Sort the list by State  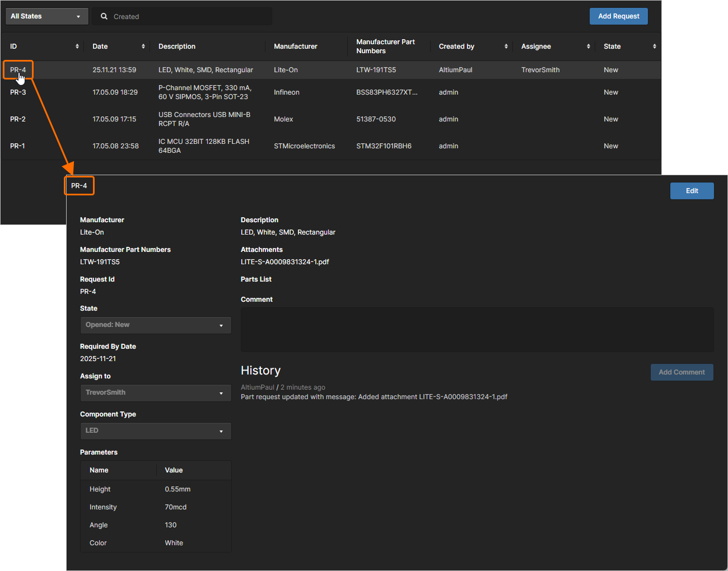pos(654,46)
